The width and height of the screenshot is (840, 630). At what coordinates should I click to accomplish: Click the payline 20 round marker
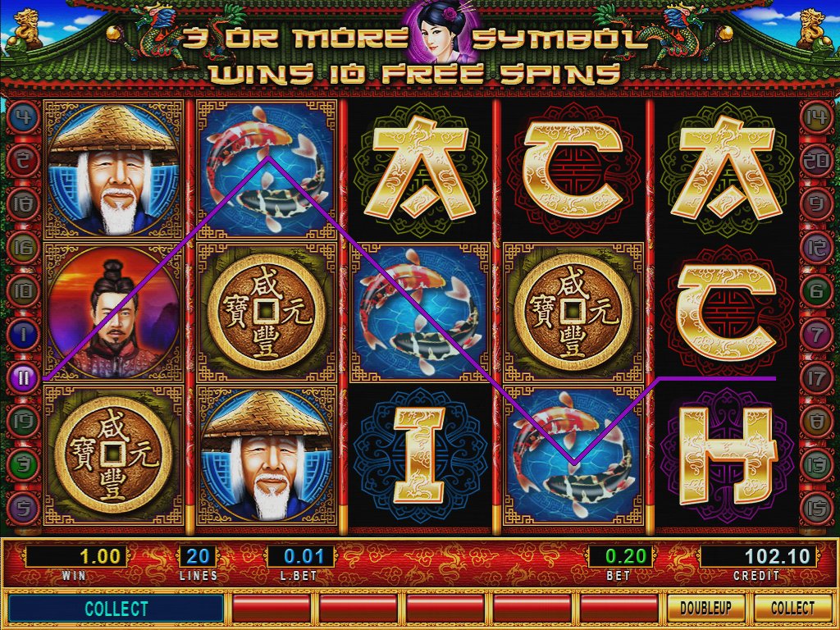click(x=816, y=160)
